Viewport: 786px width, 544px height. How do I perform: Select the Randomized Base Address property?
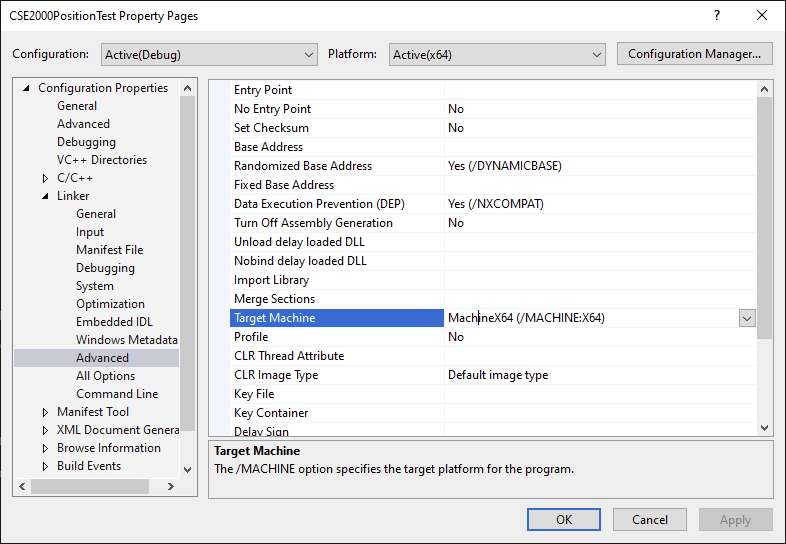(302, 166)
